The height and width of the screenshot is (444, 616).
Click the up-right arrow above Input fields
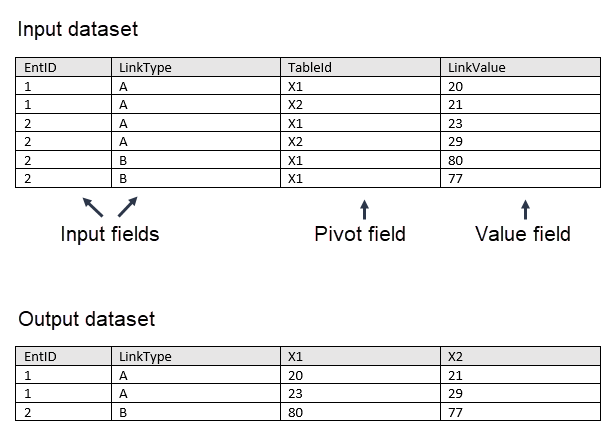click(x=127, y=207)
